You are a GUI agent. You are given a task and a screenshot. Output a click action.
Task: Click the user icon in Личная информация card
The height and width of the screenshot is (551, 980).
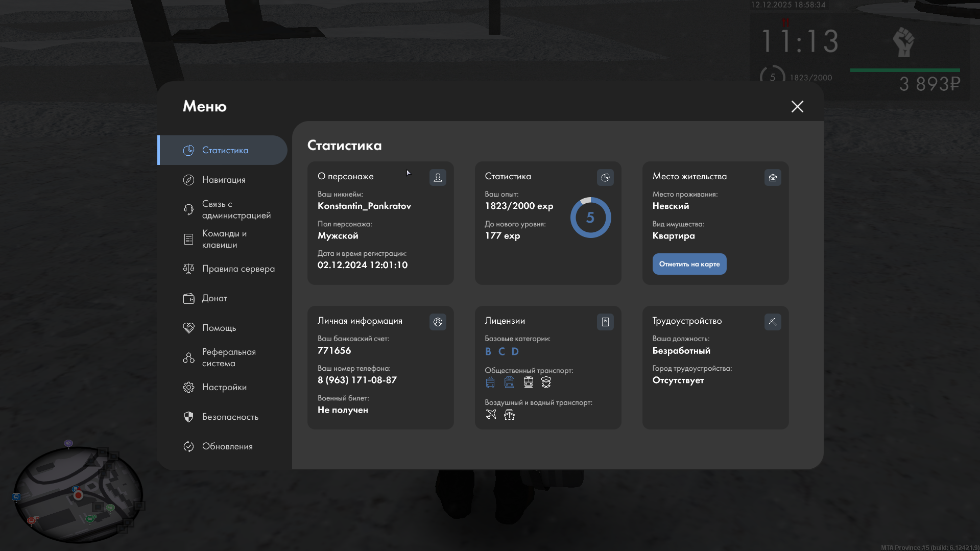coord(438,322)
